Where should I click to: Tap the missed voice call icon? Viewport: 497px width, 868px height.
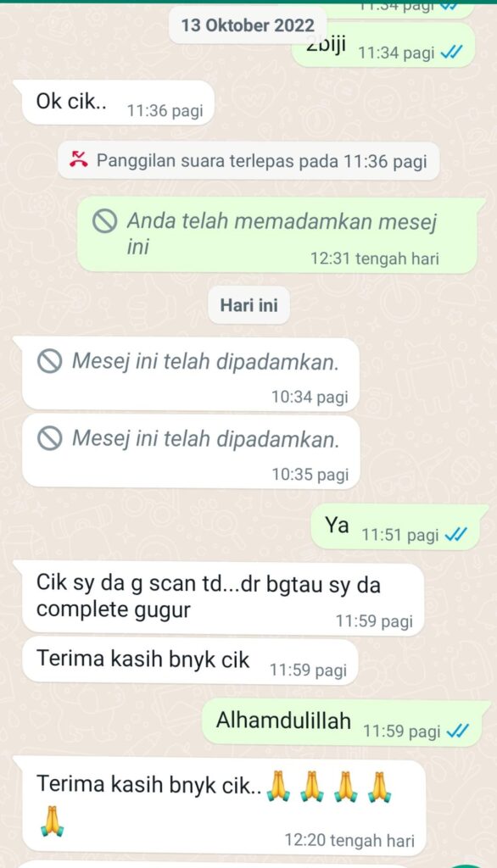(x=79, y=160)
